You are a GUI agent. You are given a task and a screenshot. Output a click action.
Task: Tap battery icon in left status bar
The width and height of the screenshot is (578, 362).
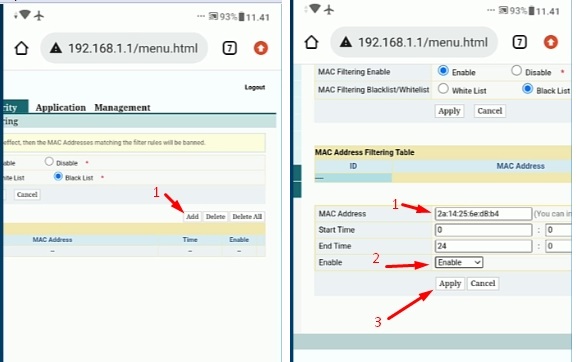[241, 17]
